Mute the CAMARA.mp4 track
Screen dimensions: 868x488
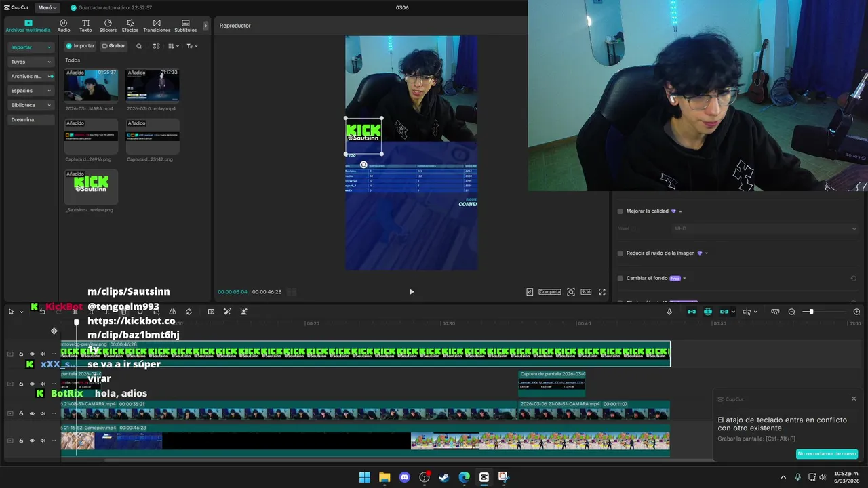(43, 413)
